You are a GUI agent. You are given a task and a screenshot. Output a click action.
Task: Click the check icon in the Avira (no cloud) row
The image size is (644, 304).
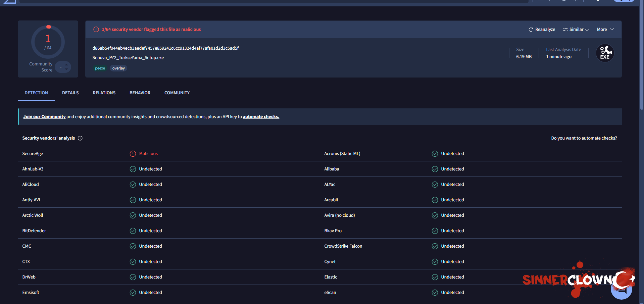coord(435,215)
